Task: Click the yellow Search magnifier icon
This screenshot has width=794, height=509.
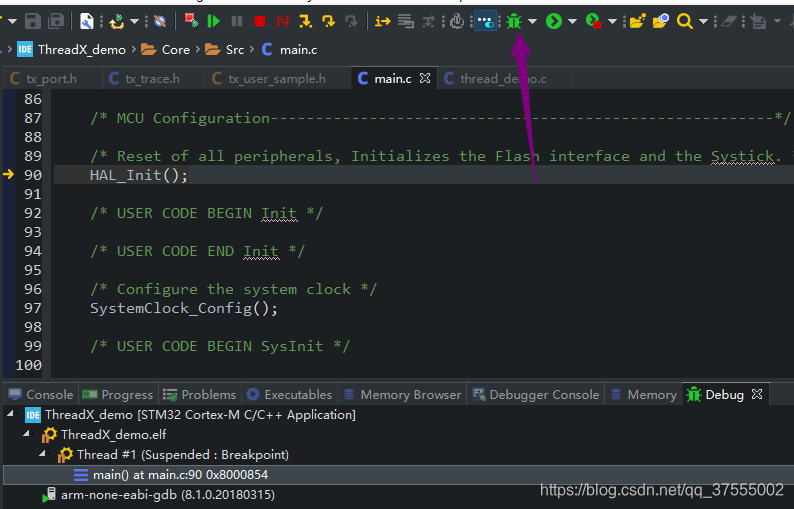Action: [685, 21]
